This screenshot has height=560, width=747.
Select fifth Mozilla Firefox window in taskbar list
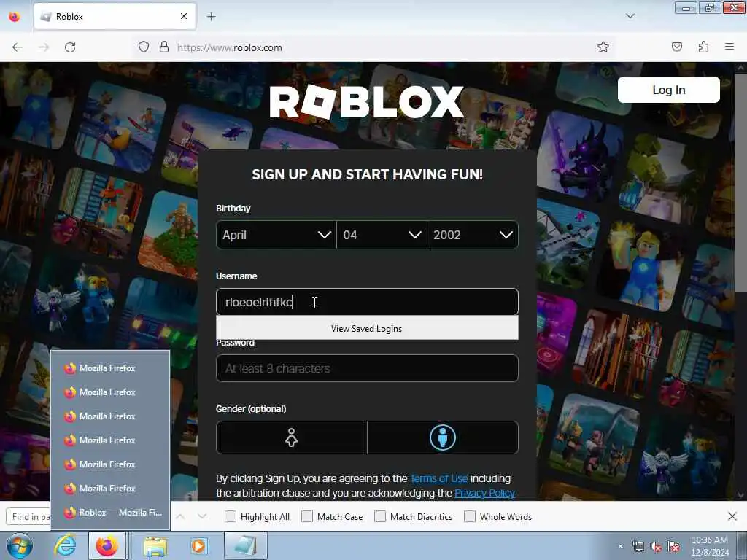click(110, 464)
